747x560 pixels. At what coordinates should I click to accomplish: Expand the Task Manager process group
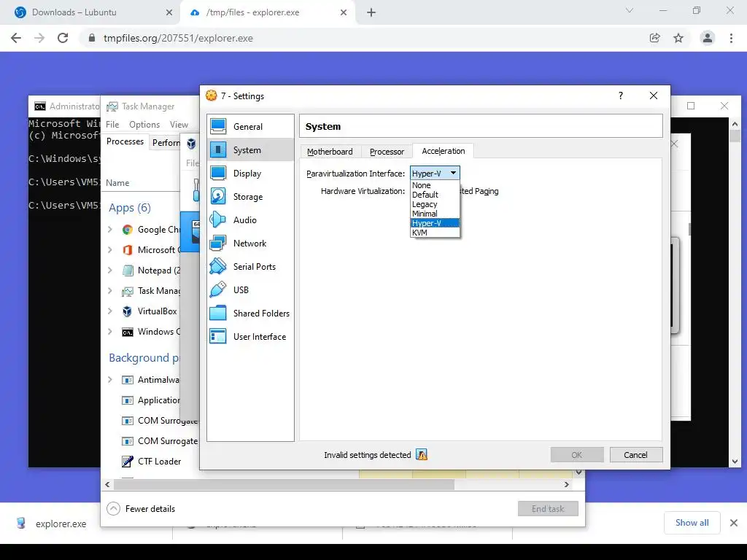pos(110,290)
